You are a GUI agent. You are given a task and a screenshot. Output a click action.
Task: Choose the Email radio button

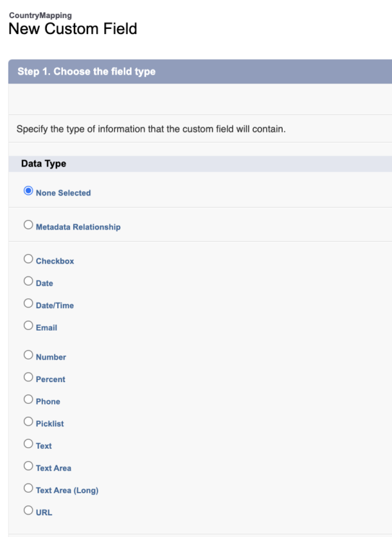[x=28, y=325]
